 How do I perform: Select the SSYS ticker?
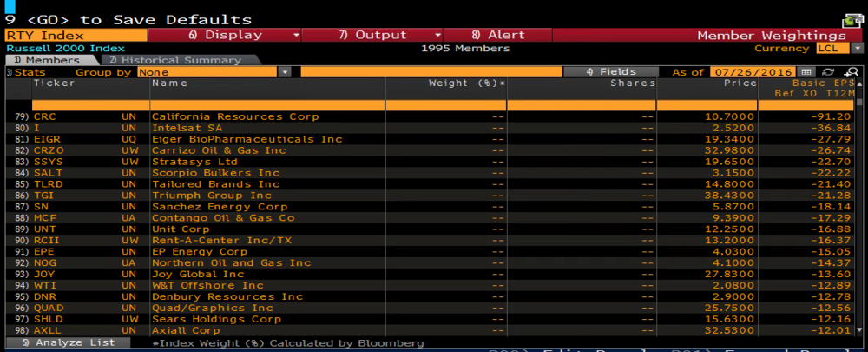48,162
